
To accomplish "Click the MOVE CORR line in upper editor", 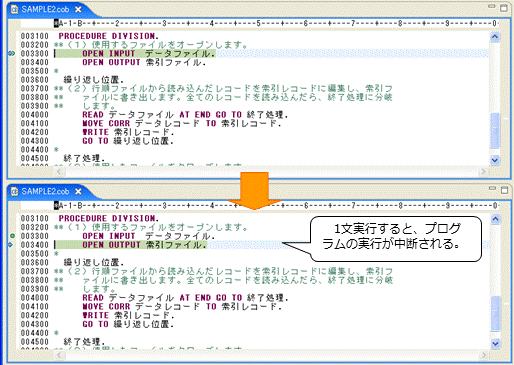I will [x=182, y=123].
